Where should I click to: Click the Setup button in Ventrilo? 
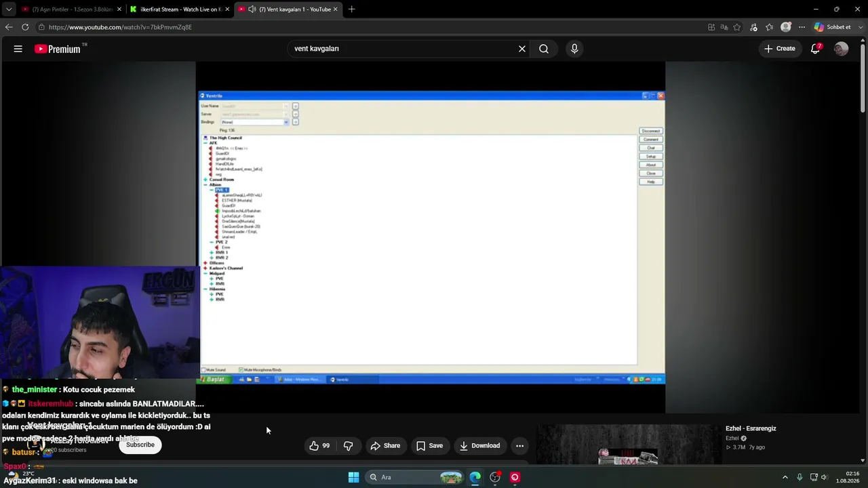pos(651,157)
